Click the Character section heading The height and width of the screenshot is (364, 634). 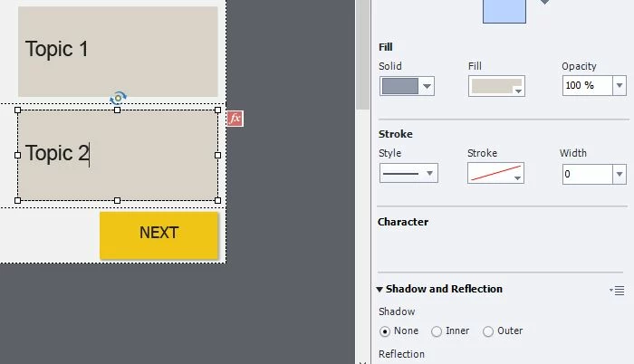(x=403, y=222)
